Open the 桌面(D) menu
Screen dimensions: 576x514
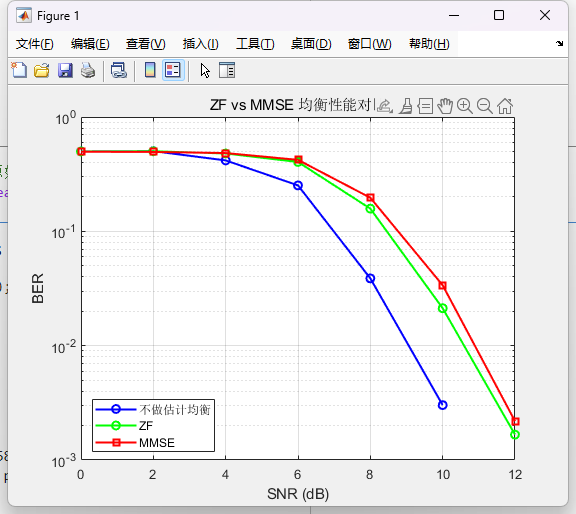click(x=311, y=44)
